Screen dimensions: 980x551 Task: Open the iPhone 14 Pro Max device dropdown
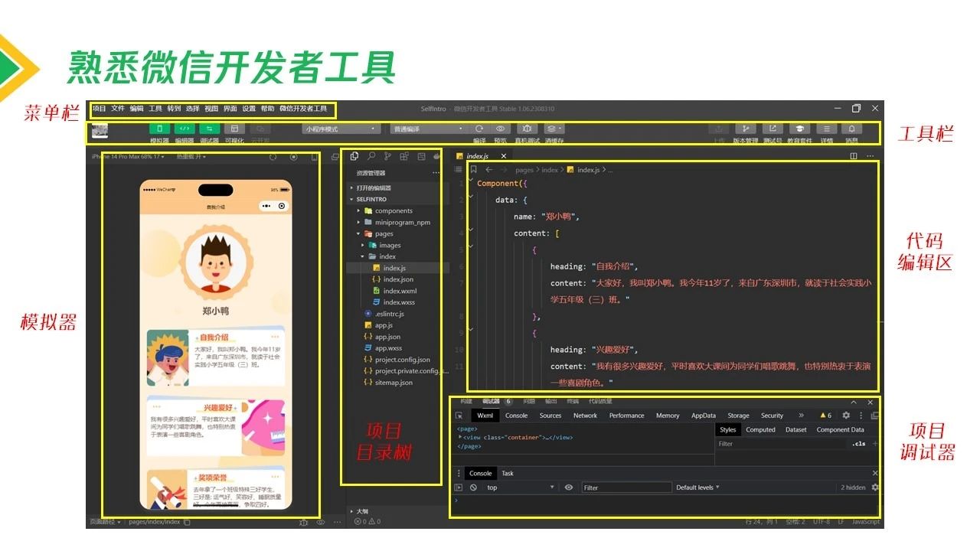(128, 157)
